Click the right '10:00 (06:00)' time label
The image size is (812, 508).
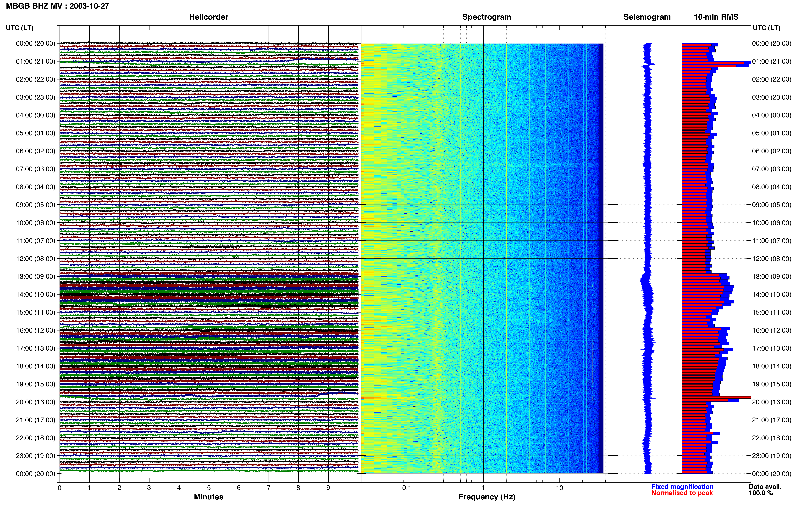tap(771, 222)
